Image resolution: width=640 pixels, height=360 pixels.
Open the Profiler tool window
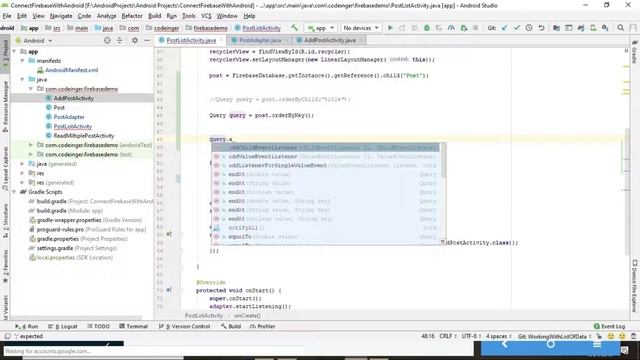pyautogui.click(x=262, y=327)
